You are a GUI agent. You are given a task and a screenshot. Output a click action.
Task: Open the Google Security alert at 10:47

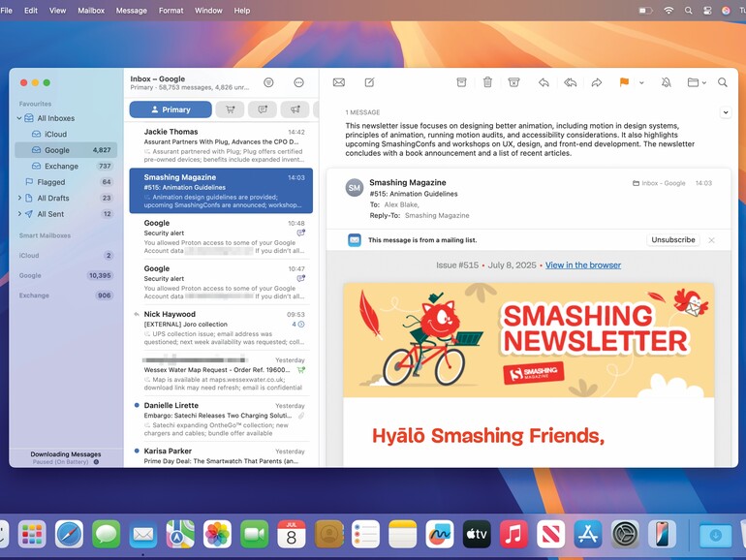coord(221,282)
